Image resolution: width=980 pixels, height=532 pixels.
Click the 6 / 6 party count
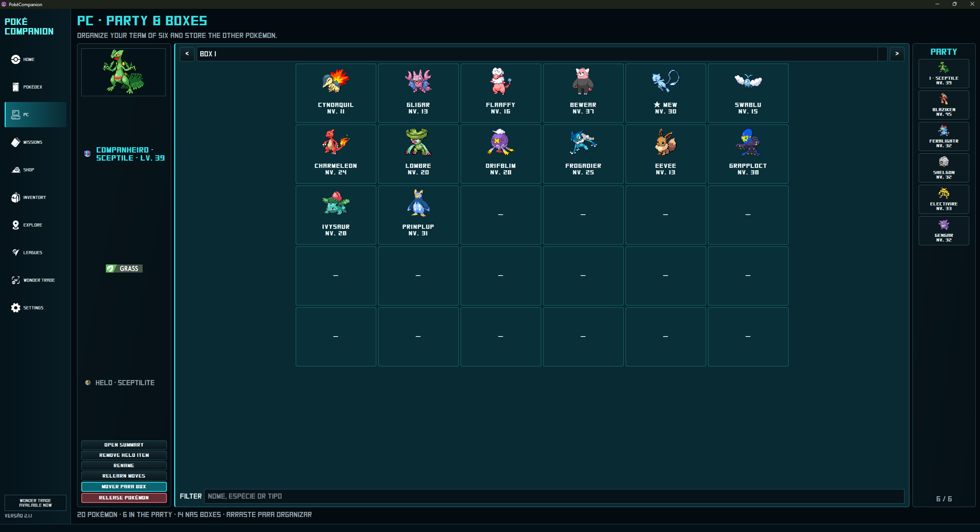click(x=944, y=499)
